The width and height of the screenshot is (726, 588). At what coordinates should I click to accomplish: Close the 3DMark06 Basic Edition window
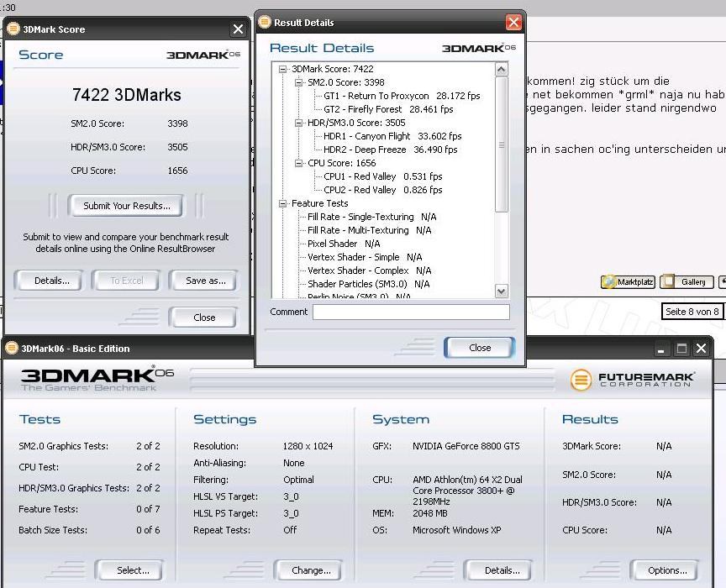(x=701, y=349)
